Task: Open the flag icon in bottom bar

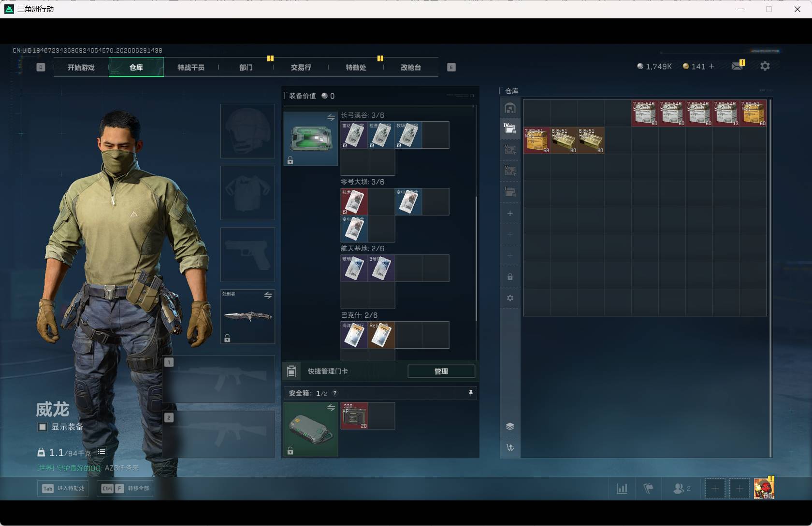Action: pos(649,489)
